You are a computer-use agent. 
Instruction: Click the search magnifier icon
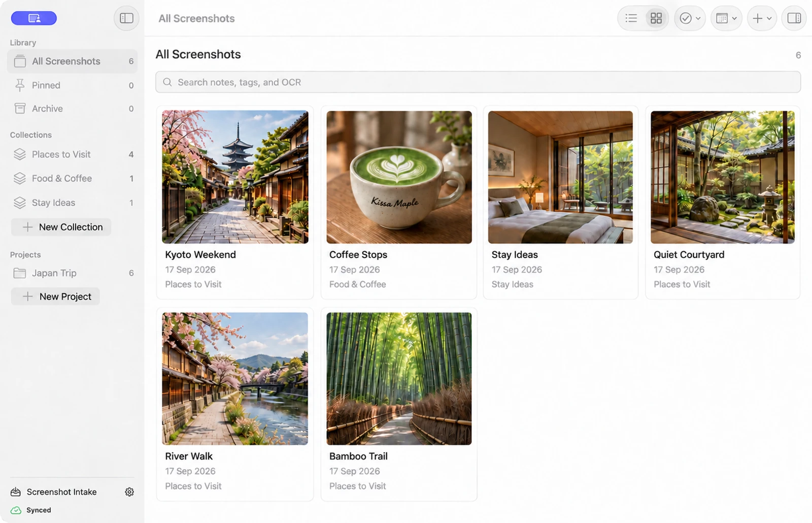pos(167,82)
